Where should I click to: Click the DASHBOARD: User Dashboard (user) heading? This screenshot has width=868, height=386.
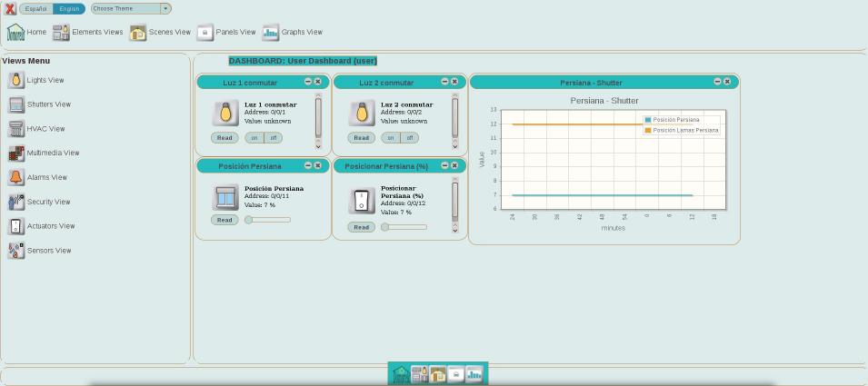click(x=303, y=61)
